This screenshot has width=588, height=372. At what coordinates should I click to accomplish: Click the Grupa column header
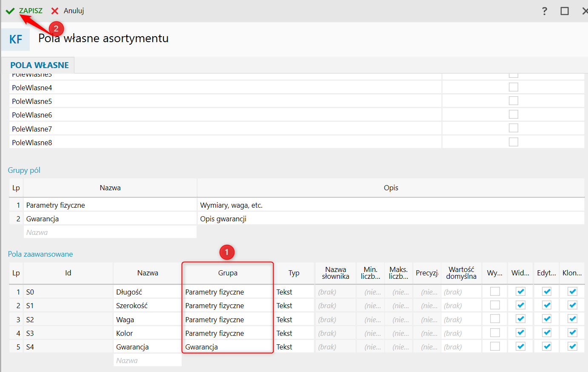click(228, 273)
